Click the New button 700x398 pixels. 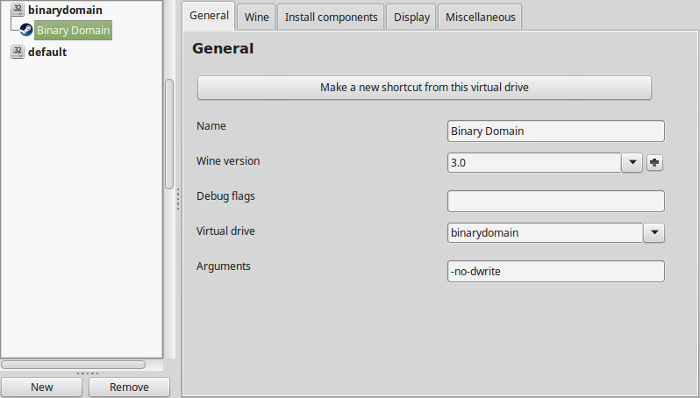42,387
